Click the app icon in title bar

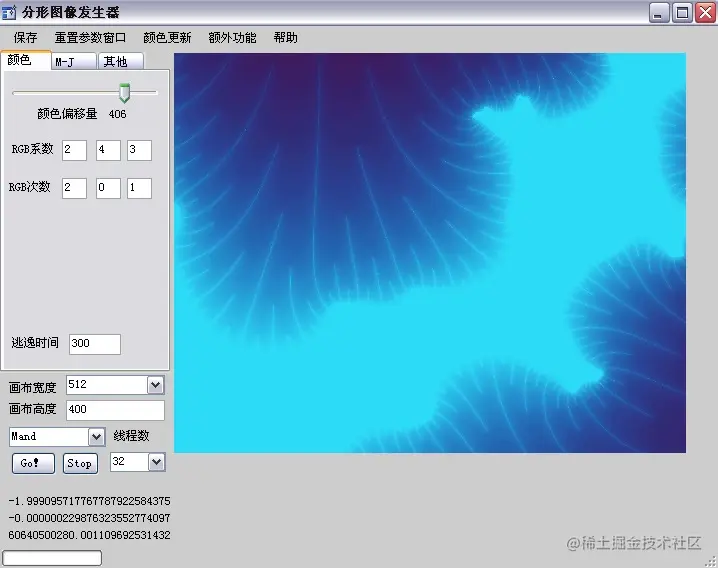pos(9,12)
